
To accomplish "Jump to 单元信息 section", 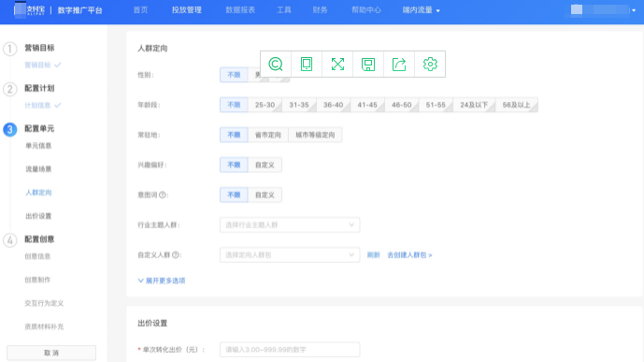I will tap(38, 146).
